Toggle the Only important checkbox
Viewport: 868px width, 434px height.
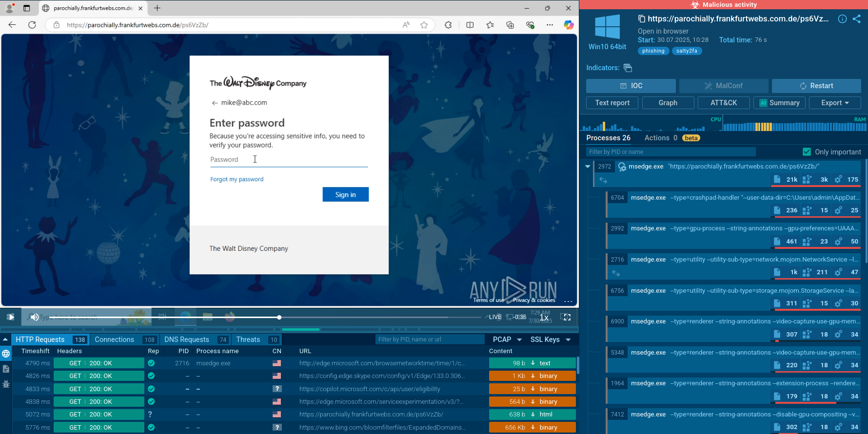pyautogui.click(x=807, y=152)
